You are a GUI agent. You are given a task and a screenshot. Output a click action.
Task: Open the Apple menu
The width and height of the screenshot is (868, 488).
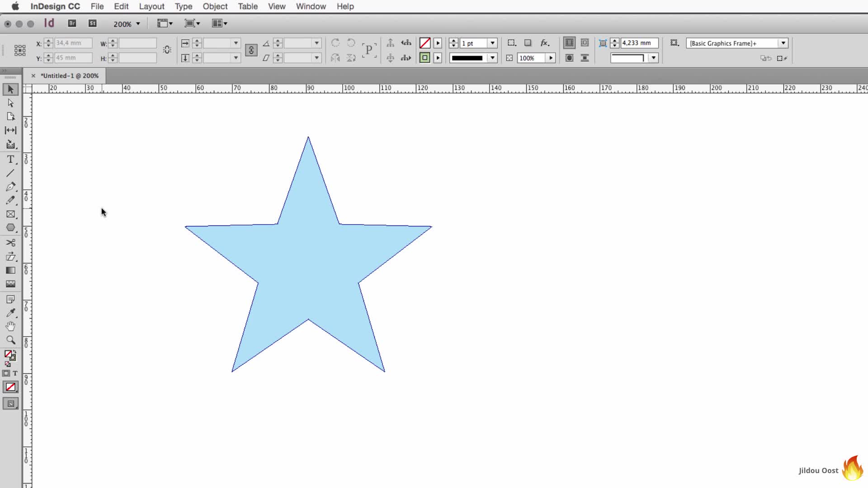[x=15, y=6]
